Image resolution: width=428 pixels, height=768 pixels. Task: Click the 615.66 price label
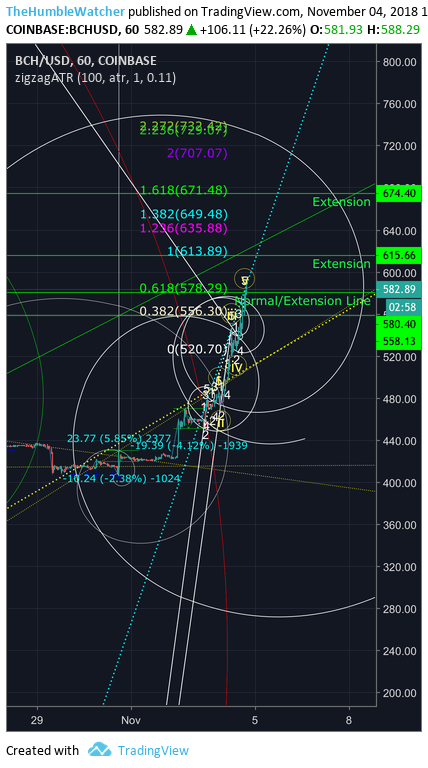399,255
